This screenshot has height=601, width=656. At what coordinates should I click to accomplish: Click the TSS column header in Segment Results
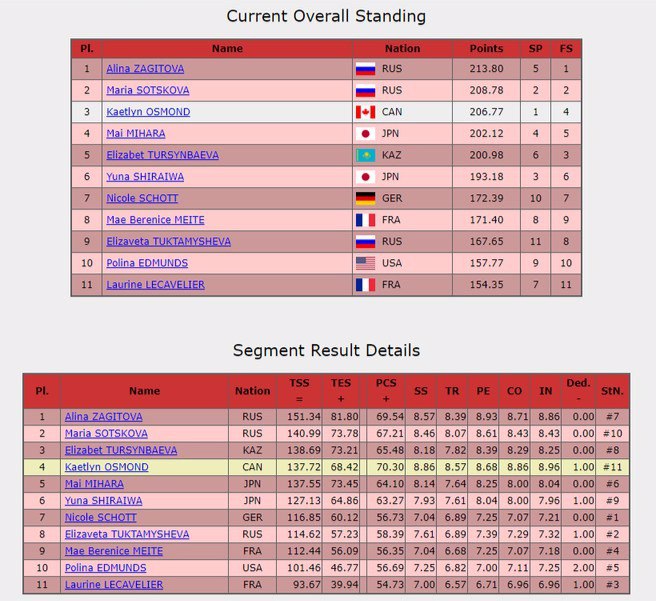coord(299,391)
